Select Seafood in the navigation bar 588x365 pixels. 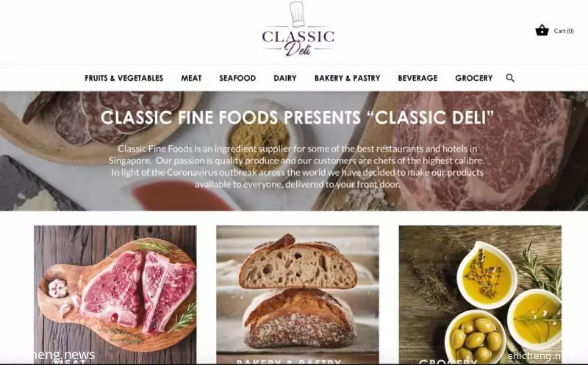pos(237,78)
